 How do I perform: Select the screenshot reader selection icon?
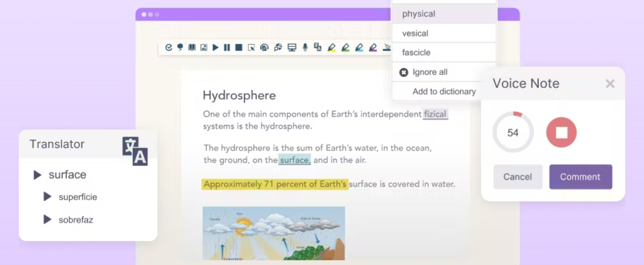click(x=251, y=47)
